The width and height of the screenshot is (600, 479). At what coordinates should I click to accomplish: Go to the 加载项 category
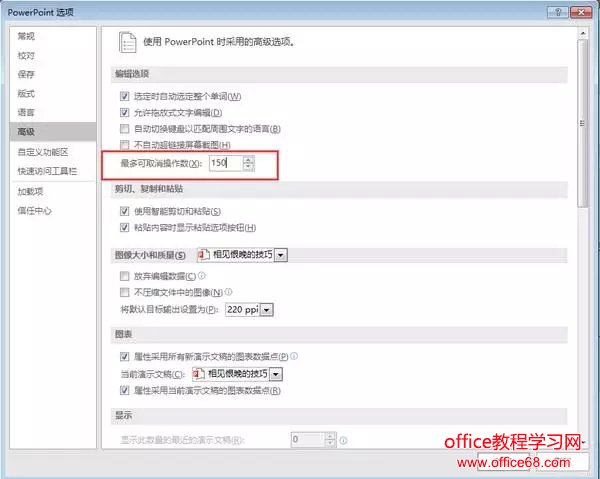point(53,191)
